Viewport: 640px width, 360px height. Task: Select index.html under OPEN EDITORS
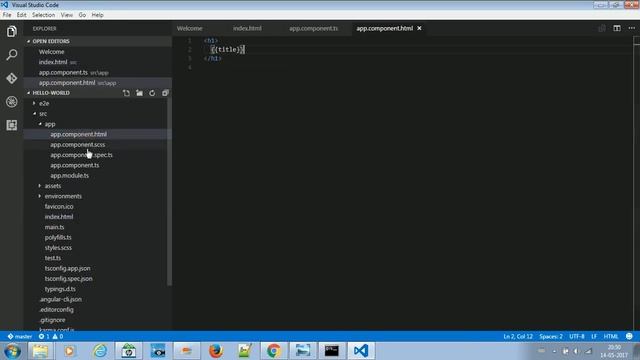(x=53, y=62)
